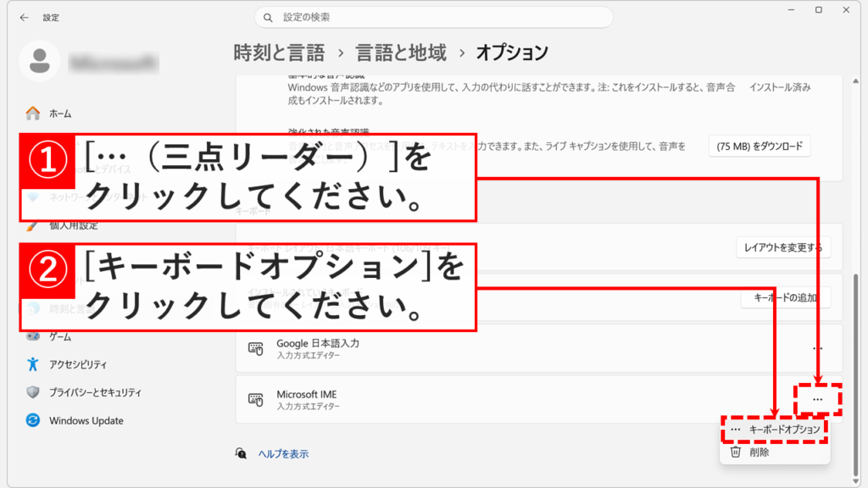Click the search field for settings
868x488 pixels.
[x=433, y=18]
